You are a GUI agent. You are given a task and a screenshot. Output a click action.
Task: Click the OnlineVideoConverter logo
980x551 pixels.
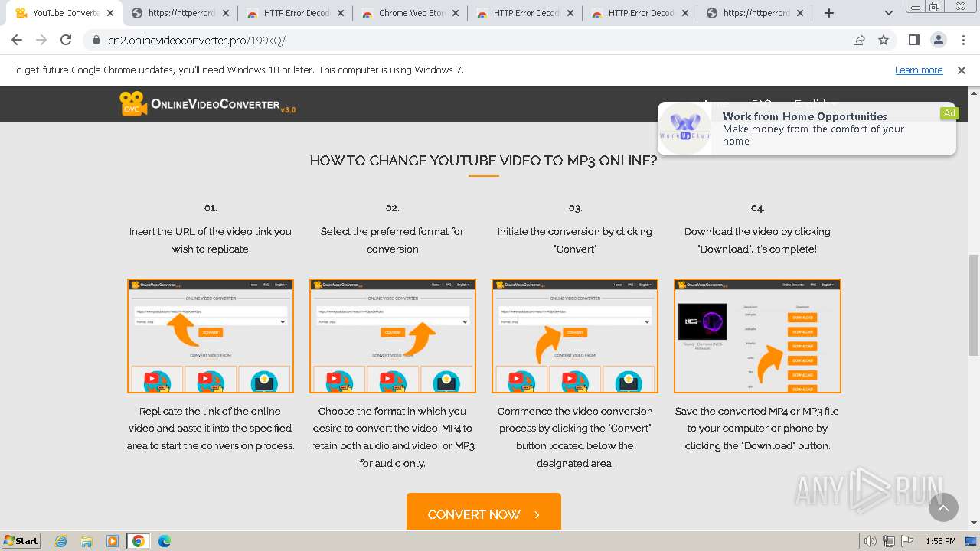pyautogui.click(x=207, y=104)
